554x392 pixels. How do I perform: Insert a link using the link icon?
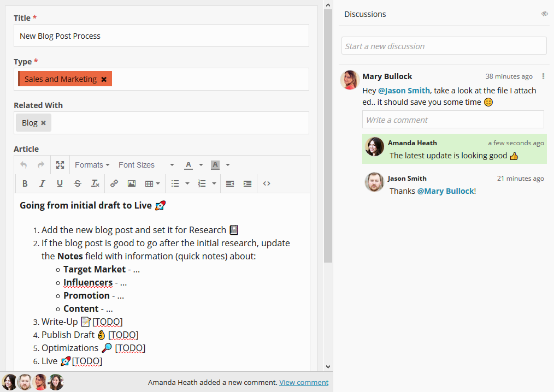(x=114, y=183)
